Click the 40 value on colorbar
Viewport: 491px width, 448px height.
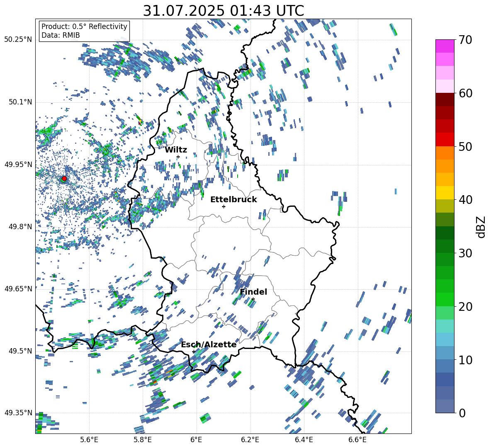(465, 200)
